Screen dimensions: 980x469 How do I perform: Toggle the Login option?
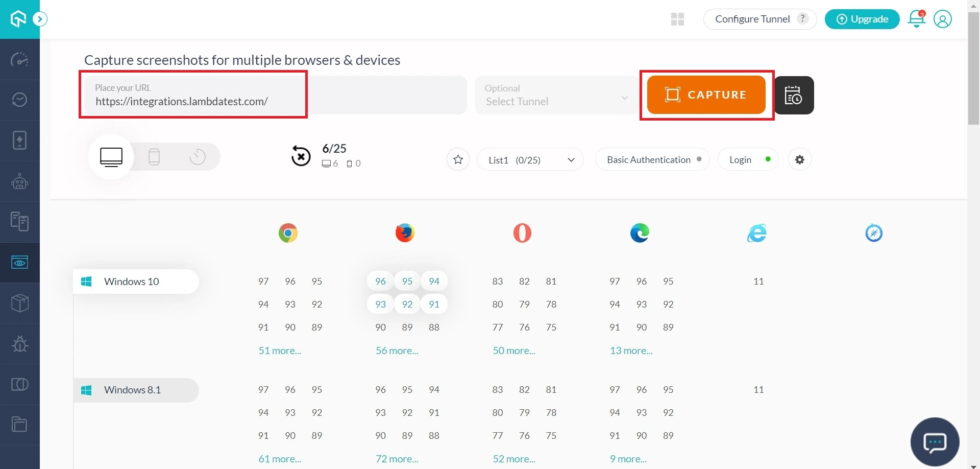(748, 159)
